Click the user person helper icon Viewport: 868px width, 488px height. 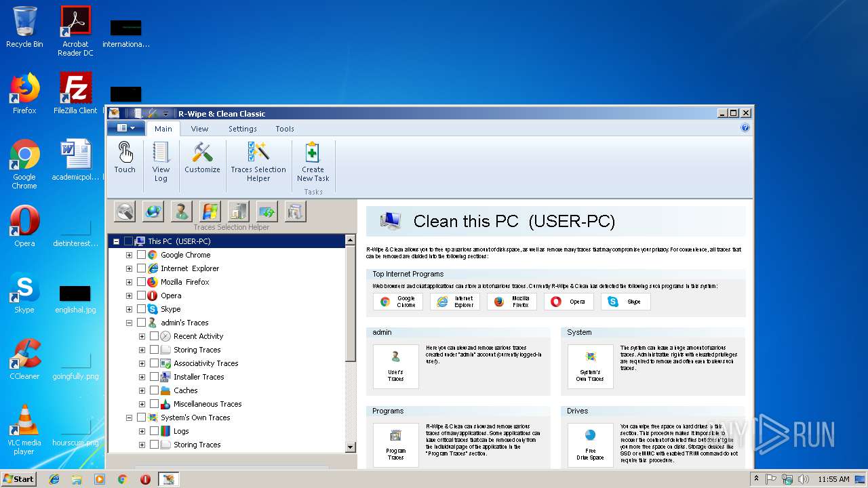182,211
